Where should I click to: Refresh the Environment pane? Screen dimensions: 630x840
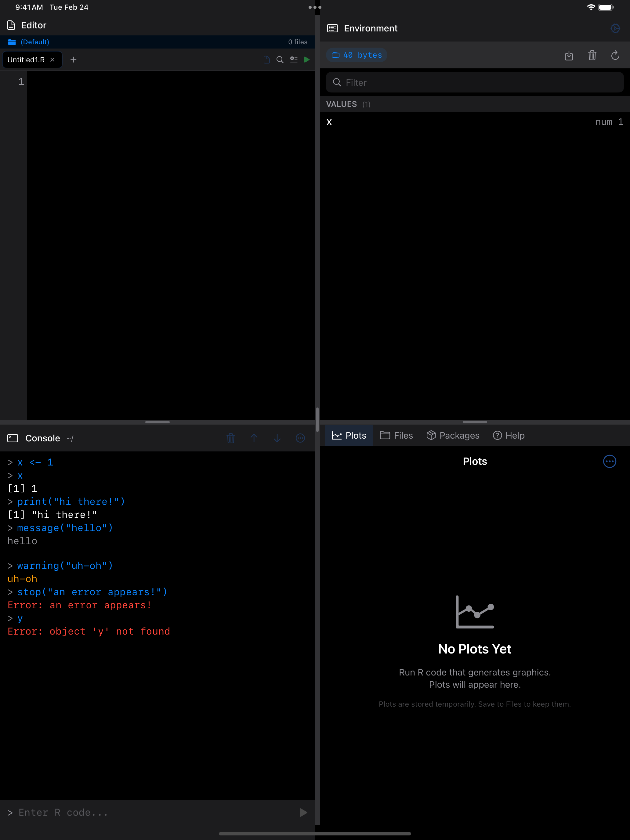coord(615,56)
